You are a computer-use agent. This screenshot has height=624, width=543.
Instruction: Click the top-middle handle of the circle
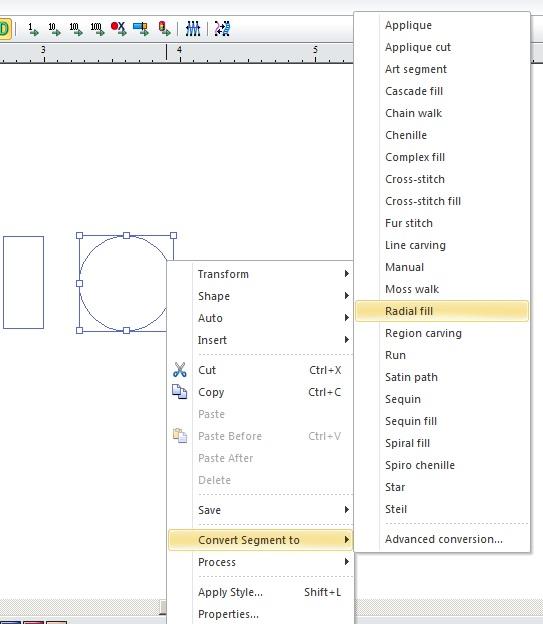(x=126, y=236)
